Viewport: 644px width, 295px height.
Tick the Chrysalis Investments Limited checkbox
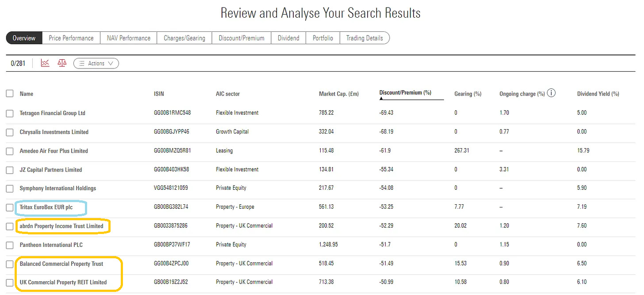(x=10, y=132)
